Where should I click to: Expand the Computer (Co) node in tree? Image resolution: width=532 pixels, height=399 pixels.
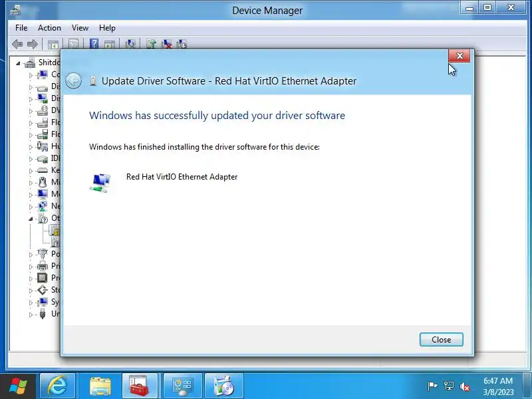31,75
